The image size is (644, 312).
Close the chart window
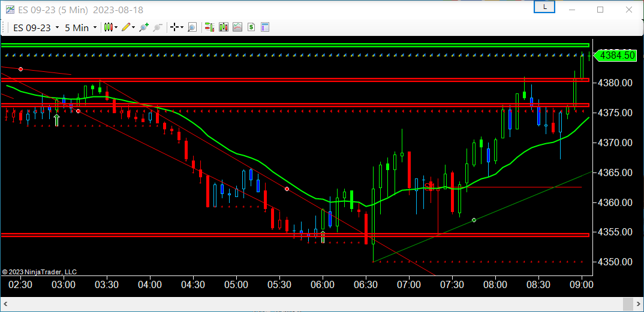coord(628,10)
